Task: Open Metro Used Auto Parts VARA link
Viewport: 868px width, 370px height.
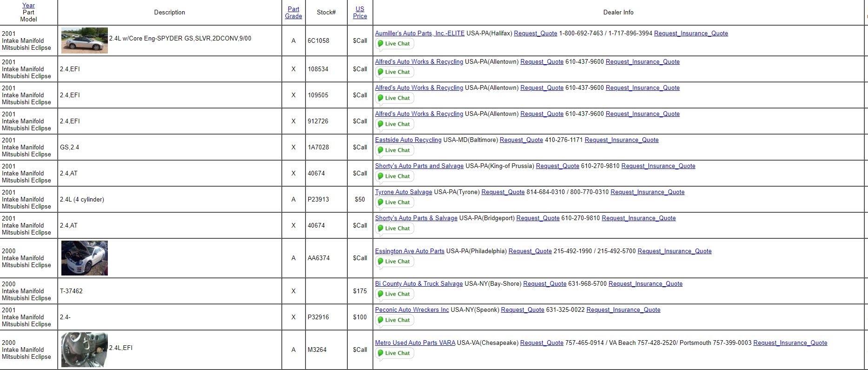Action: coord(415,343)
